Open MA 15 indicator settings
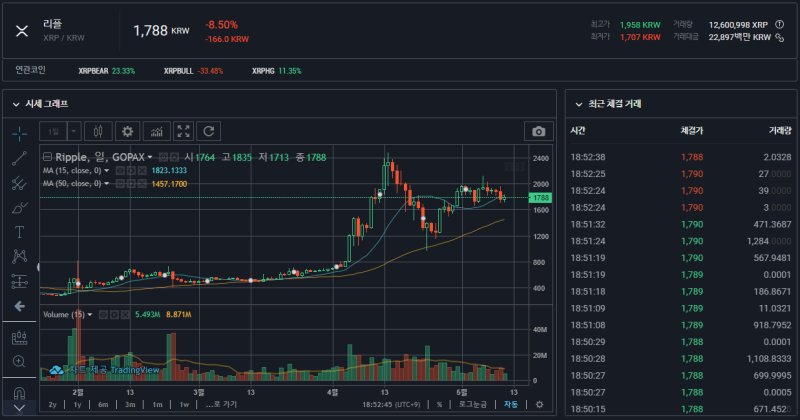Viewport: 800px width, 420px height. point(131,170)
